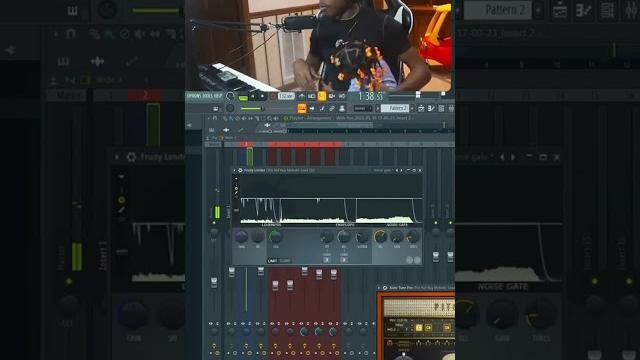Click the person icon in second toolbar row
The height and width of the screenshot is (360, 640).
click(x=342, y=109)
